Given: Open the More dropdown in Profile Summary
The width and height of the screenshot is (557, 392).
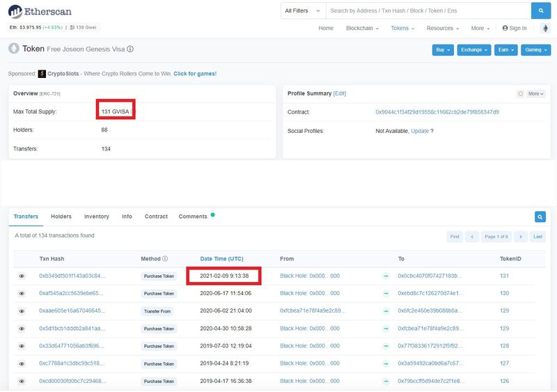Looking at the screenshot, I should tap(535, 94).
